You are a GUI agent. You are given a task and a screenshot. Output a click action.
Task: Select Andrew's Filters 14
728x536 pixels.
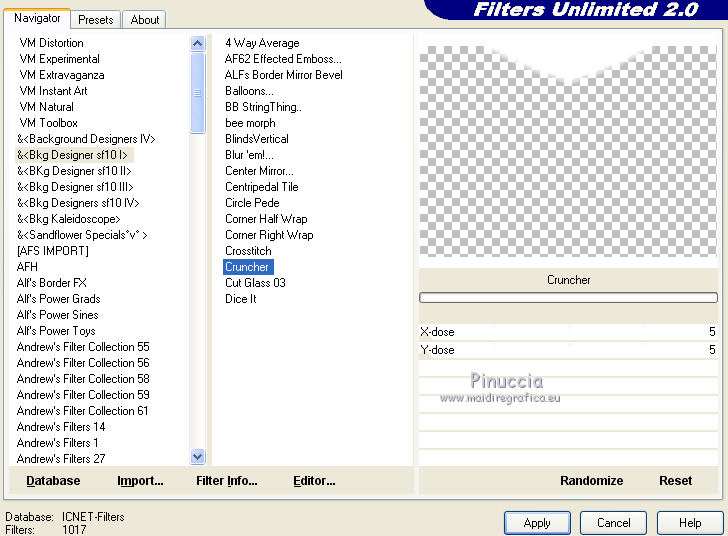coord(61,427)
